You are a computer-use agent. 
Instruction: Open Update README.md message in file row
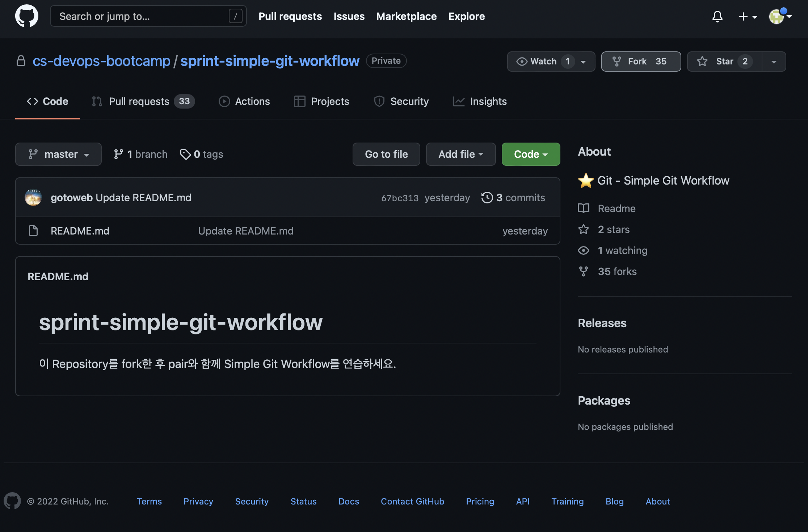[x=246, y=231]
